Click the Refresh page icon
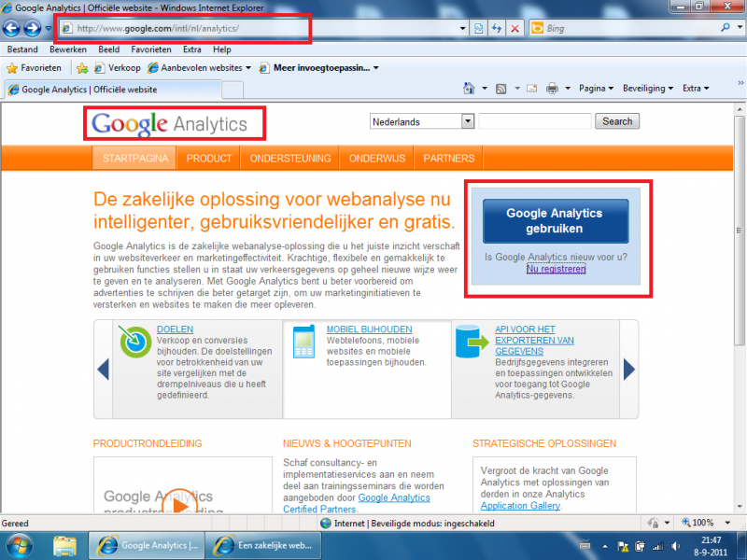The image size is (747, 560). [x=498, y=29]
